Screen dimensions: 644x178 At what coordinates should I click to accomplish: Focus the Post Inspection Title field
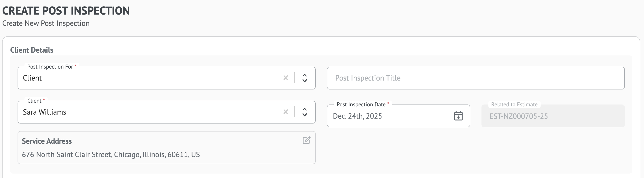coord(475,78)
